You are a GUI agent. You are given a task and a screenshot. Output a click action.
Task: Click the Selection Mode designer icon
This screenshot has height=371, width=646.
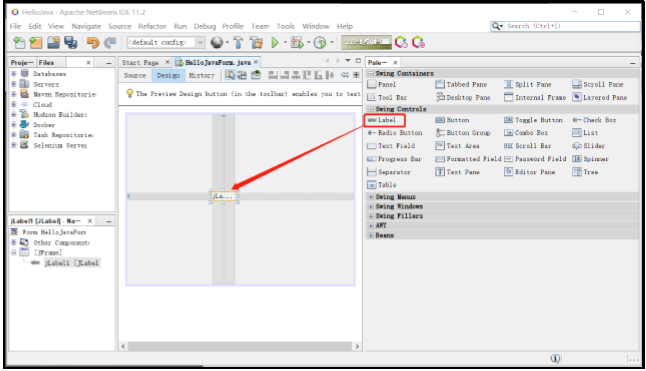tap(230, 75)
